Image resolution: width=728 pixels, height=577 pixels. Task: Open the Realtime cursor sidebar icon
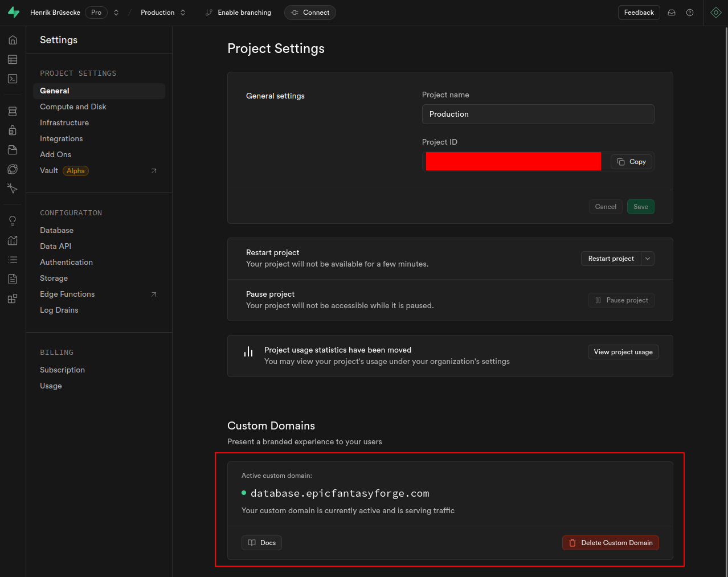pyautogui.click(x=13, y=189)
